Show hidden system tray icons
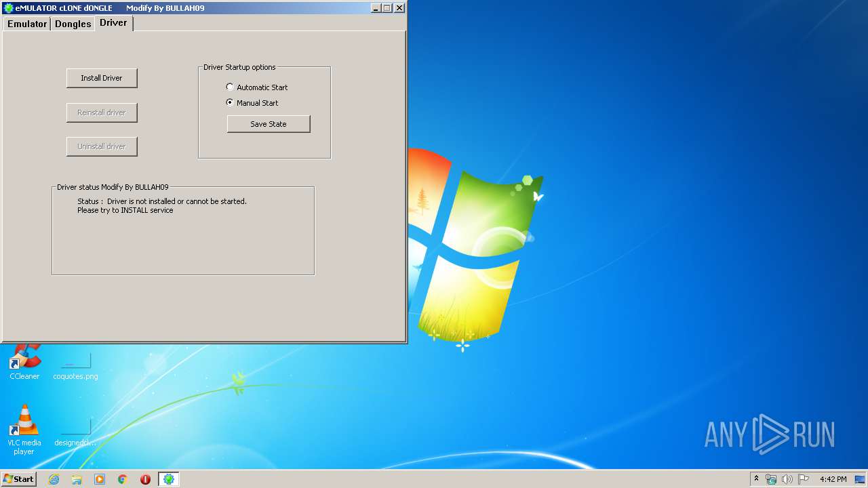This screenshot has width=868, height=488. point(756,479)
